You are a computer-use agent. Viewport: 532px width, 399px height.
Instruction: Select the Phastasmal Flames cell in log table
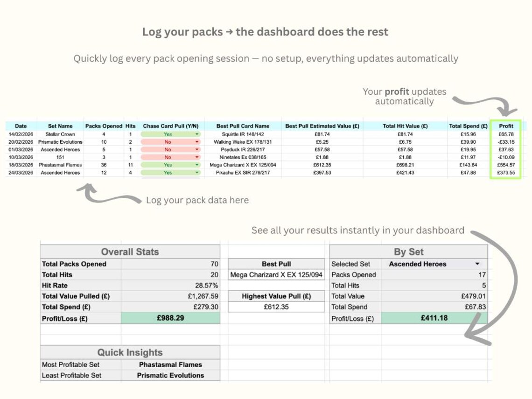tap(60, 165)
